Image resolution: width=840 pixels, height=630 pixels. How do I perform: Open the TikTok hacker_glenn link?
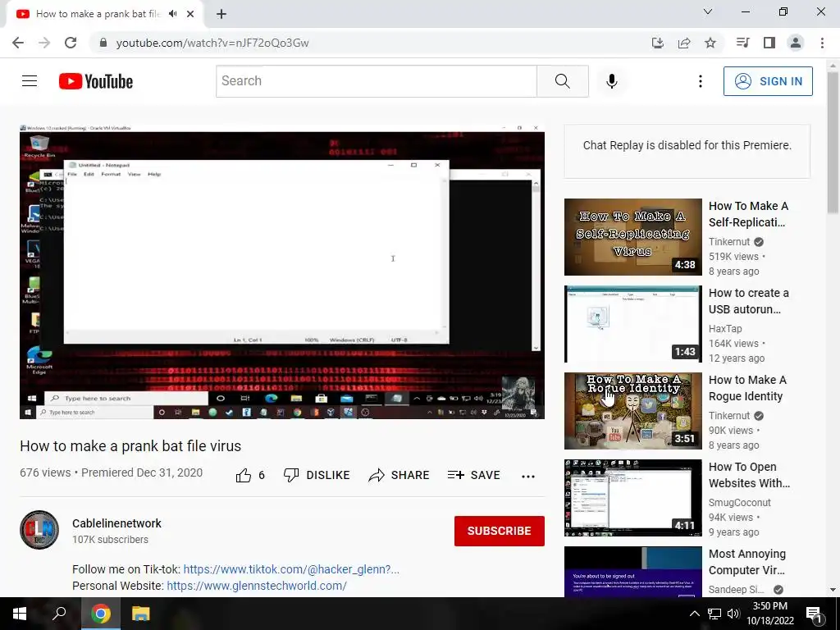[291, 569]
